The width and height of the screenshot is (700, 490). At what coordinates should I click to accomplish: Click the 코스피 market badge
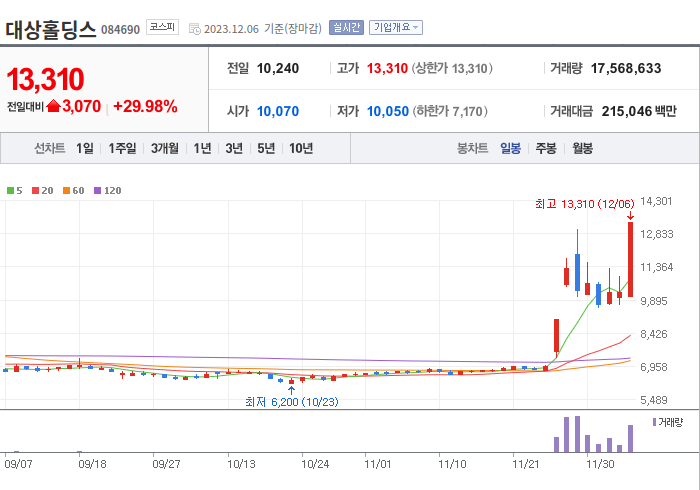click(x=162, y=27)
